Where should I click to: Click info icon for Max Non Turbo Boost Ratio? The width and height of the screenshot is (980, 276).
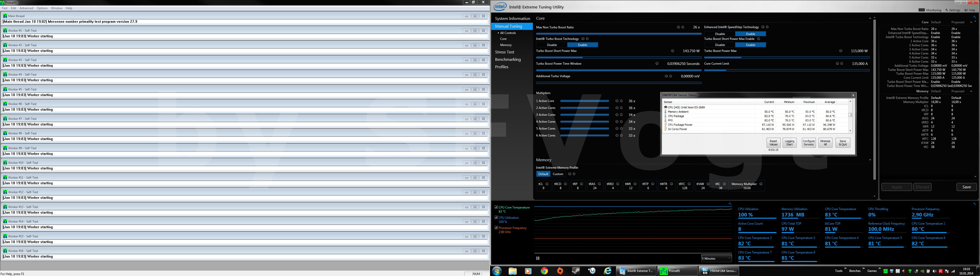(x=678, y=27)
